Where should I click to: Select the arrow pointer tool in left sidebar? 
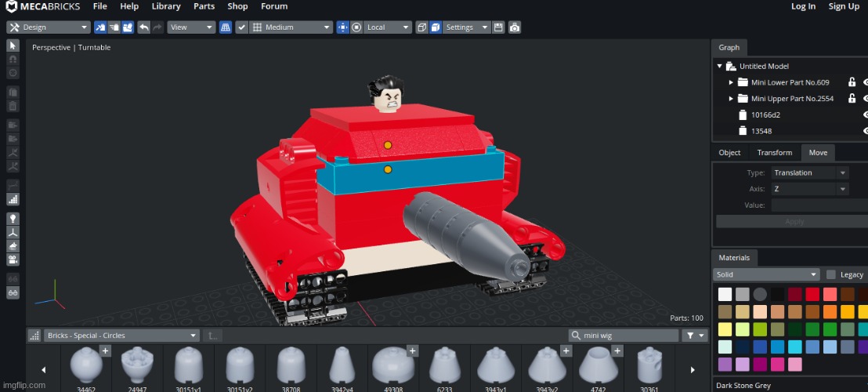point(13,46)
